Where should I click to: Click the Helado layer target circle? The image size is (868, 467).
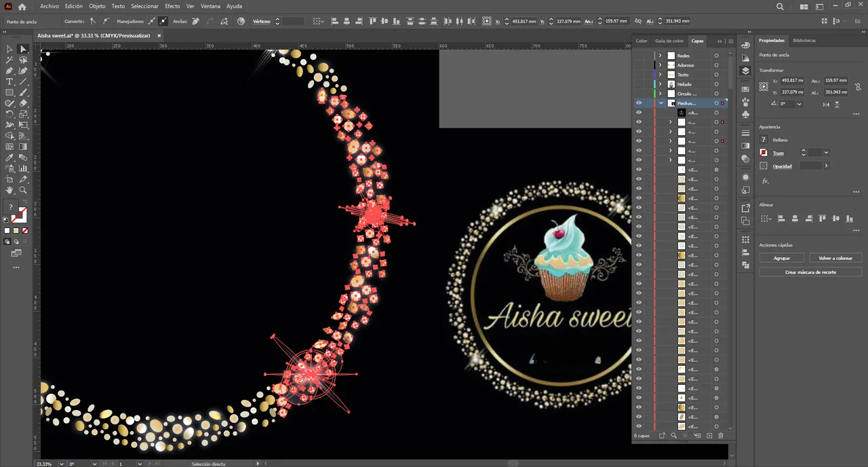click(716, 84)
